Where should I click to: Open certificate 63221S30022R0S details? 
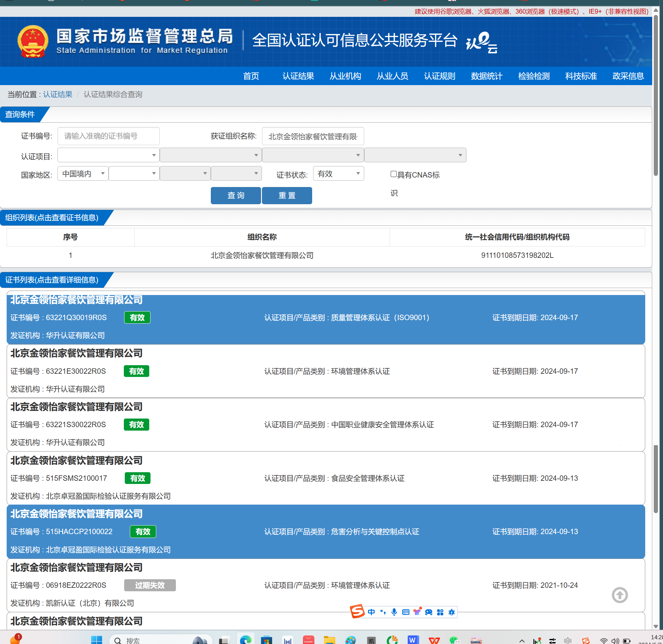coord(326,425)
